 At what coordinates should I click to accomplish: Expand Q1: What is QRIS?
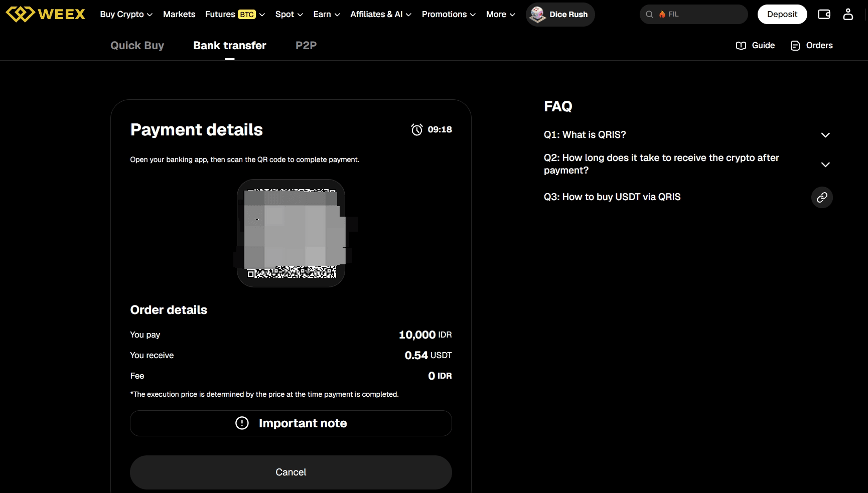click(687, 135)
